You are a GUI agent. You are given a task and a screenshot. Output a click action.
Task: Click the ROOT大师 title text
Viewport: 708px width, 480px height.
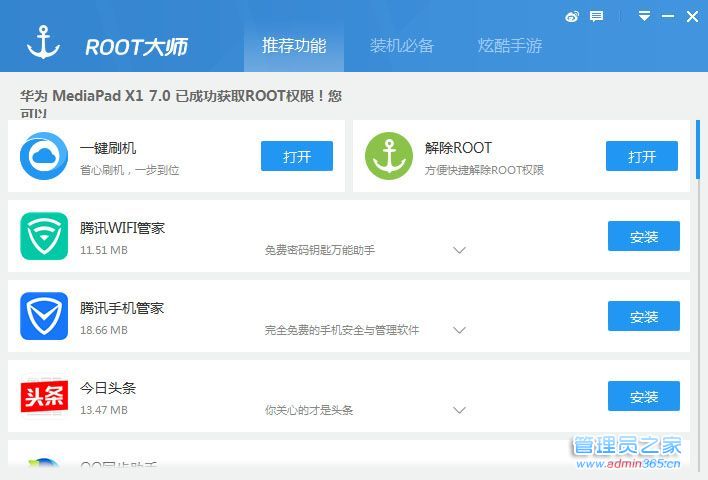(x=136, y=47)
